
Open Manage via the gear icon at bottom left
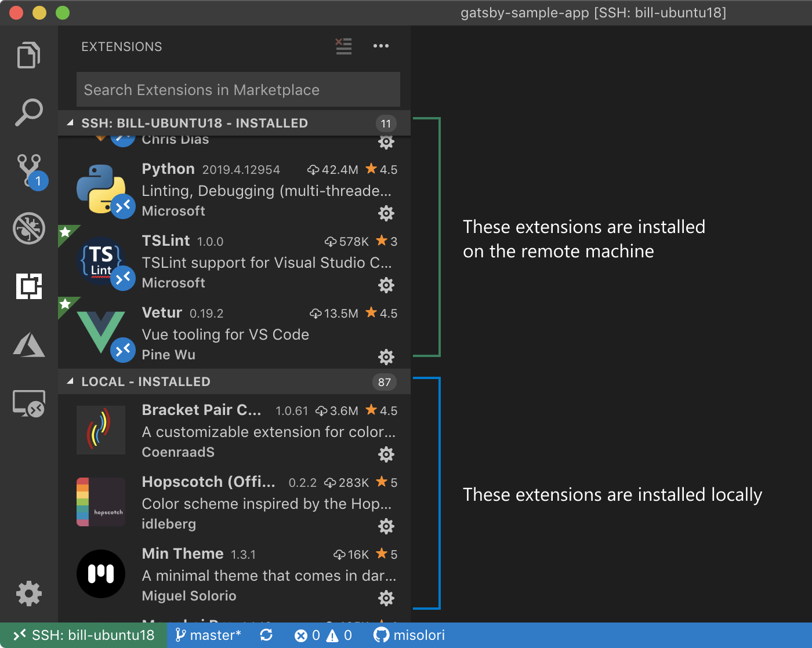click(28, 593)
